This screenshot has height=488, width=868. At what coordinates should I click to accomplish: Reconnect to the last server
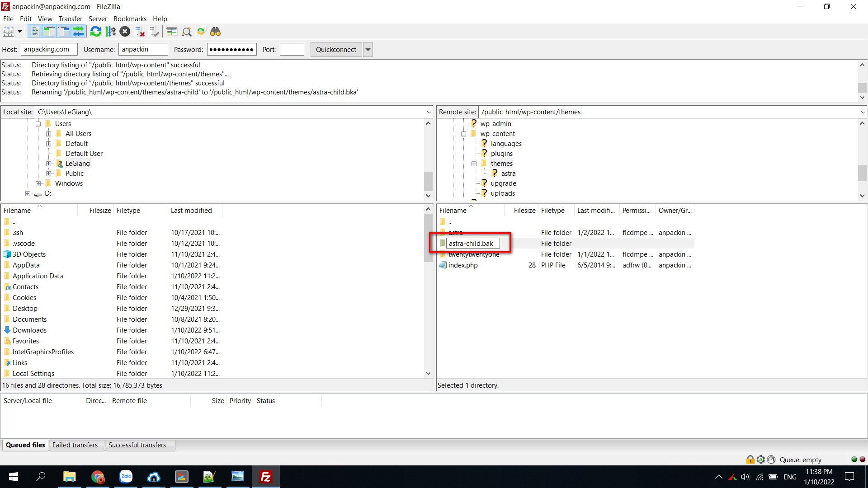pyautogui.click(x=154, y=32)
